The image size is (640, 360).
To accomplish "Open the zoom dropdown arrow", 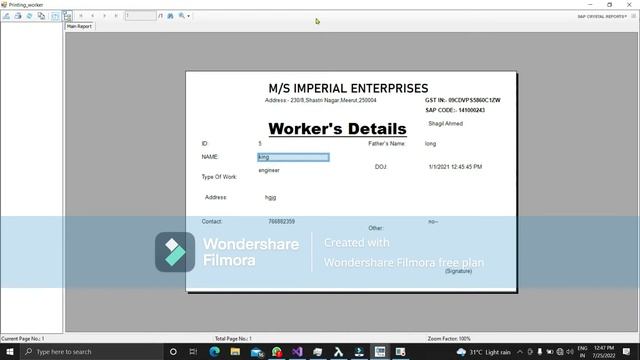I will tap(189, 16).
